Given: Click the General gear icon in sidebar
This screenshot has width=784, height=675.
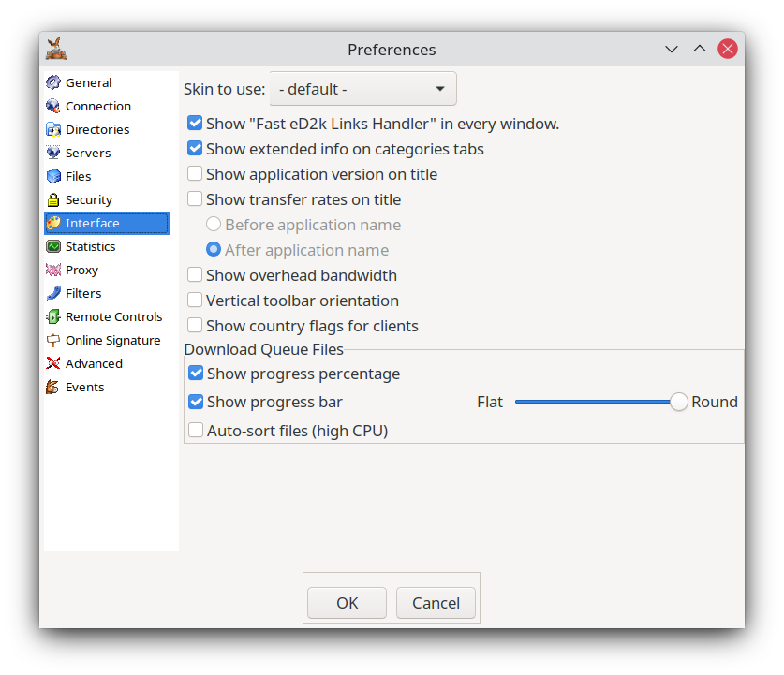Looking at the screenshot, I should [x=53, y=82].
